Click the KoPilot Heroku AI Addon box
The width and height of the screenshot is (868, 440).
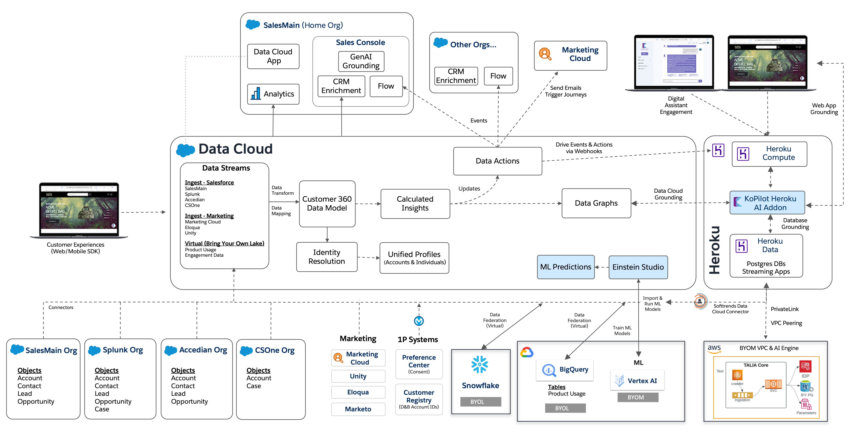click(767, 203)
